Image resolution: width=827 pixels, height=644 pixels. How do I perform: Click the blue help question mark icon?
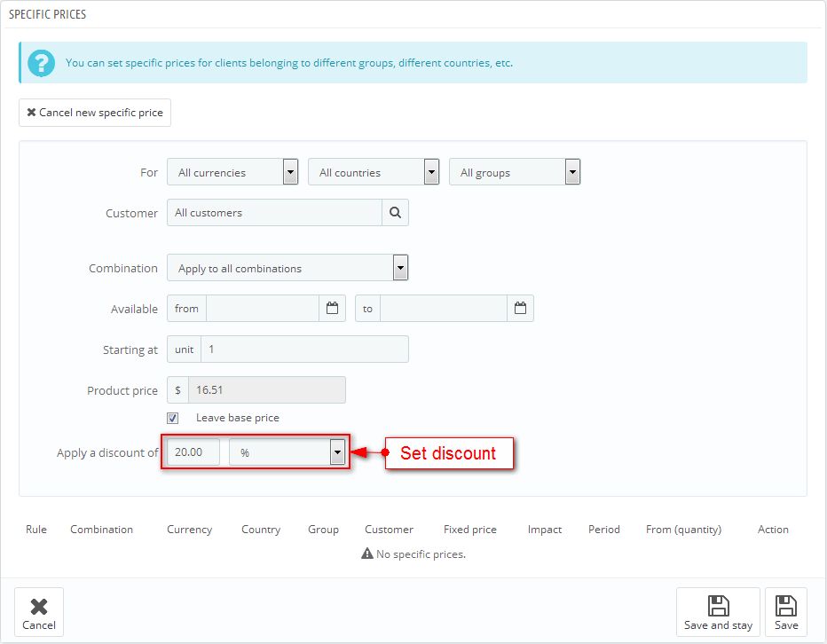tap(41, 63)
